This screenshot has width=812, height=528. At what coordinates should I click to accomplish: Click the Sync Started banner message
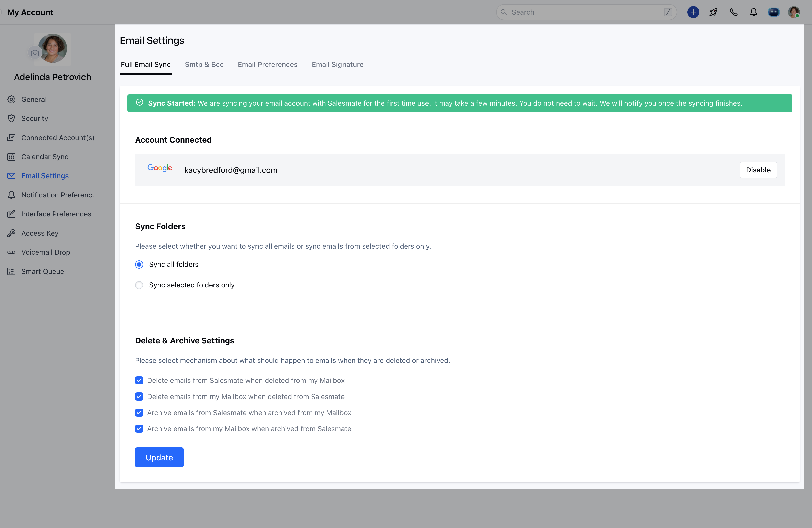click(460, 103)
